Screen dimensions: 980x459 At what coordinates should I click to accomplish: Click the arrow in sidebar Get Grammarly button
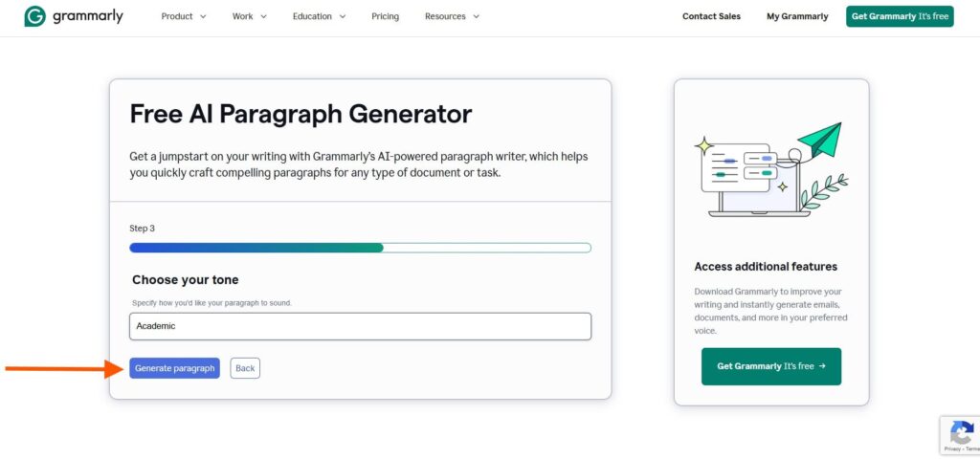point(822,366)
